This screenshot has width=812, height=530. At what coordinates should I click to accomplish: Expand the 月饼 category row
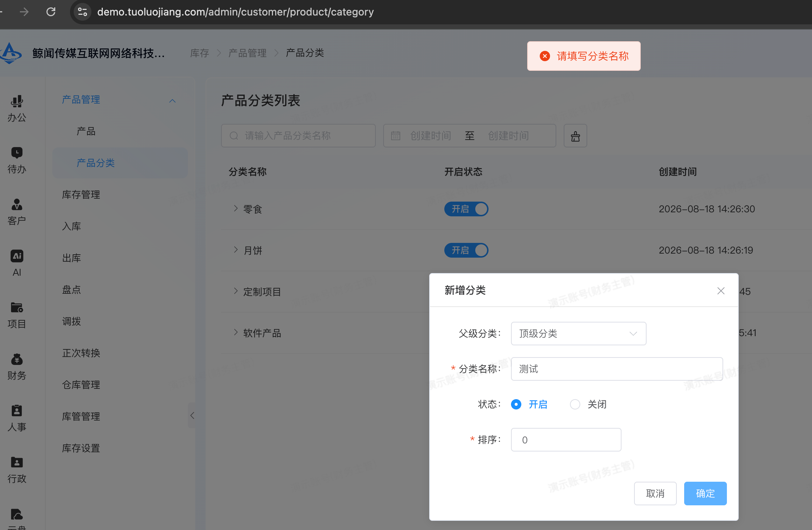(236, 250)
